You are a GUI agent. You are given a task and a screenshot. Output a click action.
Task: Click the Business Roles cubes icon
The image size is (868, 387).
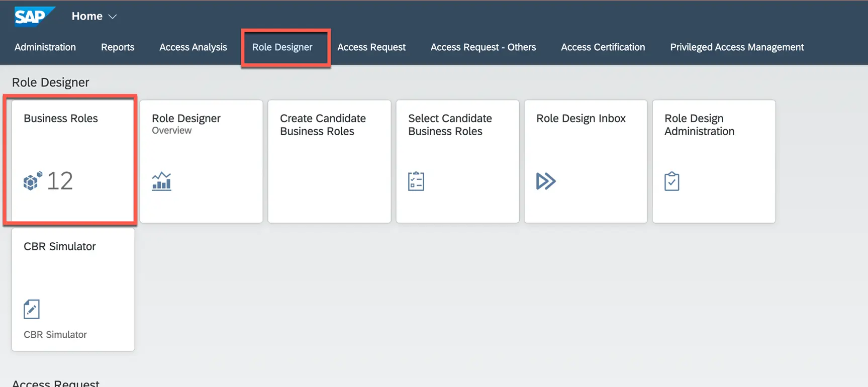point(33,181)
